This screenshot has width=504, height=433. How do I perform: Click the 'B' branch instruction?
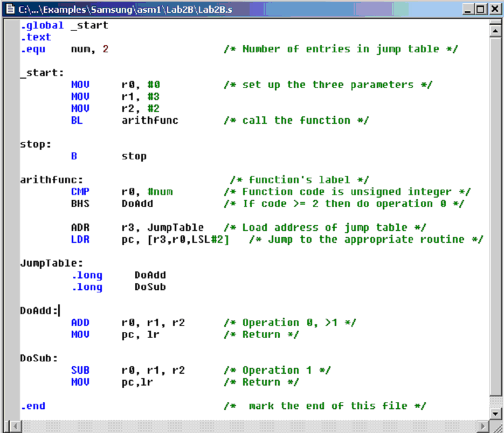point(74,156)
